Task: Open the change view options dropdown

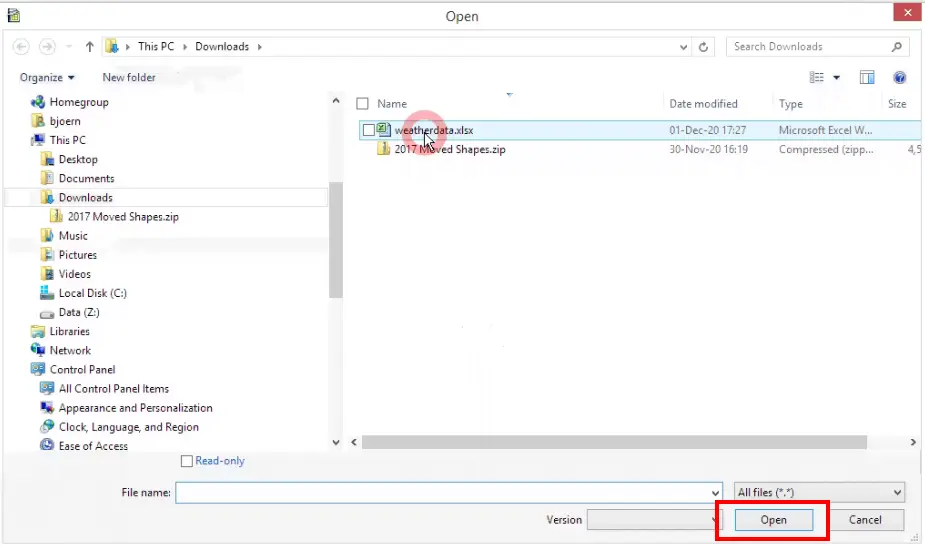Action: point(837,78)
